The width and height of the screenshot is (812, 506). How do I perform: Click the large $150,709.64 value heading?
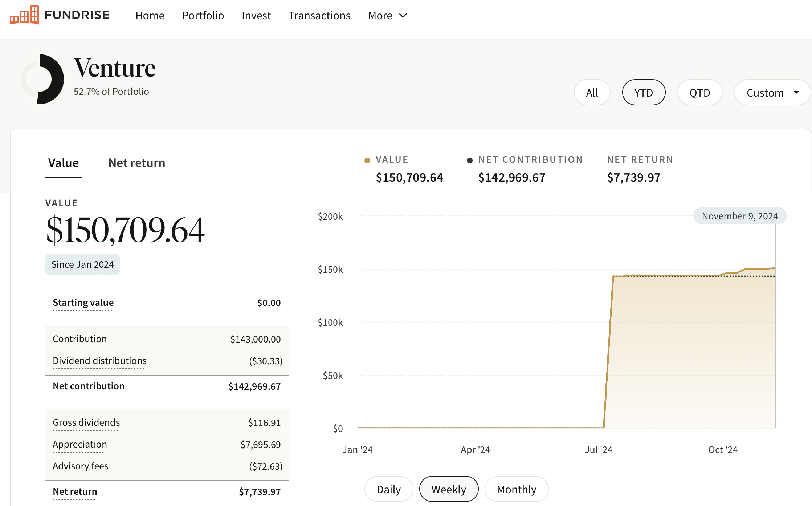pos(125,230)
